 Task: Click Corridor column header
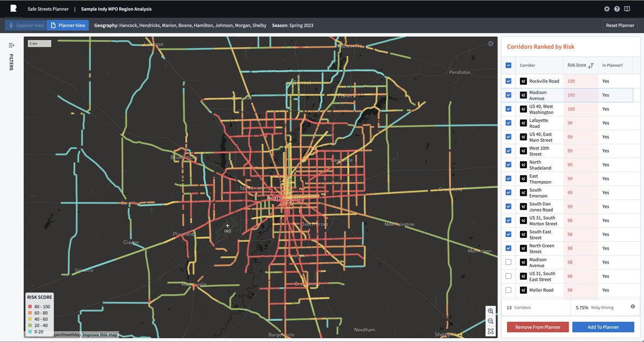click(x=528, y=65)
